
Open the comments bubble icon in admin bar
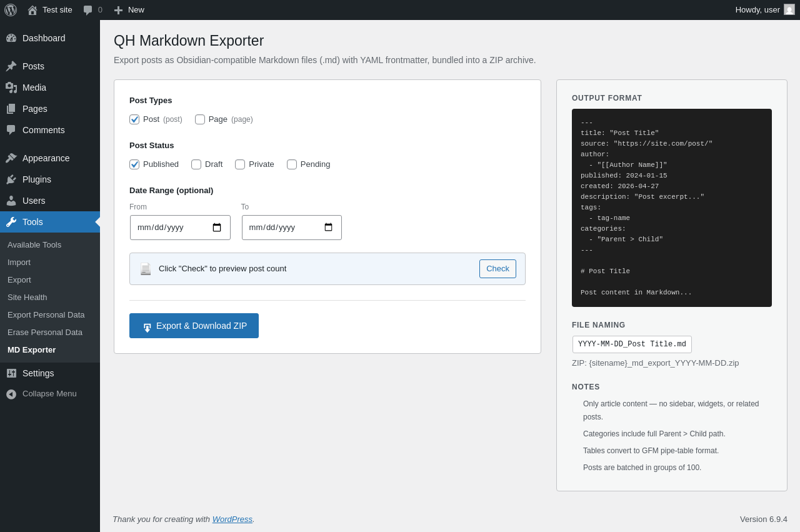pyautogui.click(x=88, y=10)
